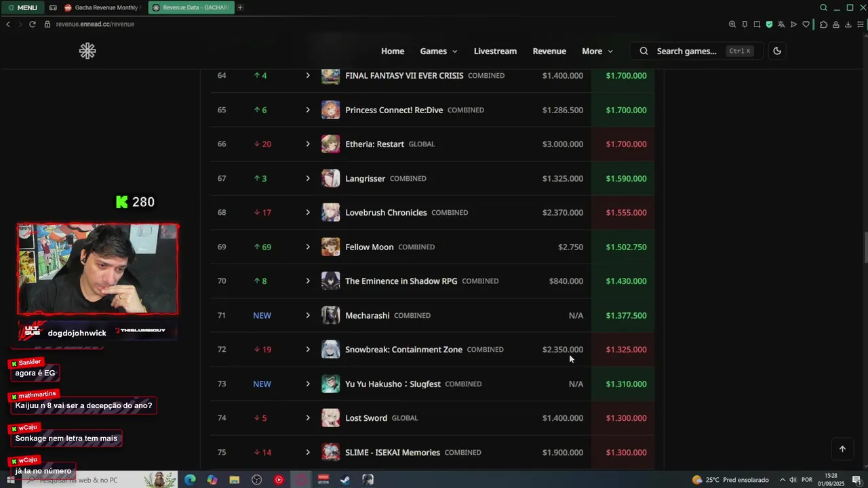
Task: Click the SLIME - ISEKAI Memories title
Action: 392,452
